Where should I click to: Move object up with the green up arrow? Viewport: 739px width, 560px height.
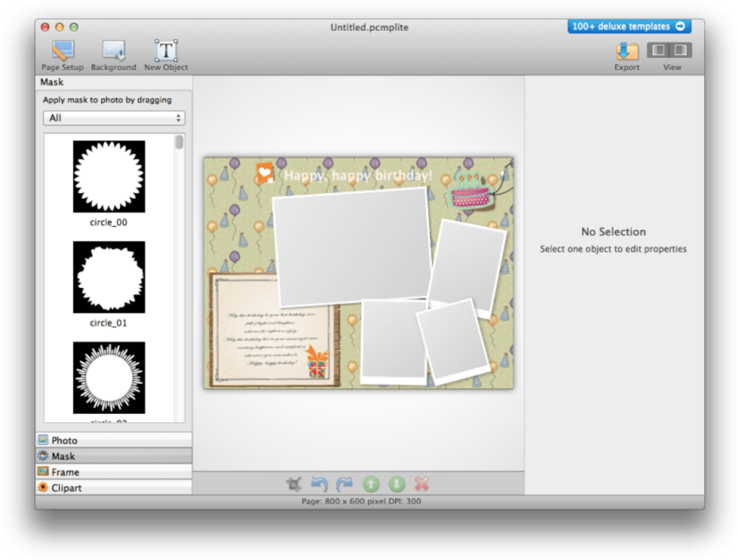click(x=371, y=484)
